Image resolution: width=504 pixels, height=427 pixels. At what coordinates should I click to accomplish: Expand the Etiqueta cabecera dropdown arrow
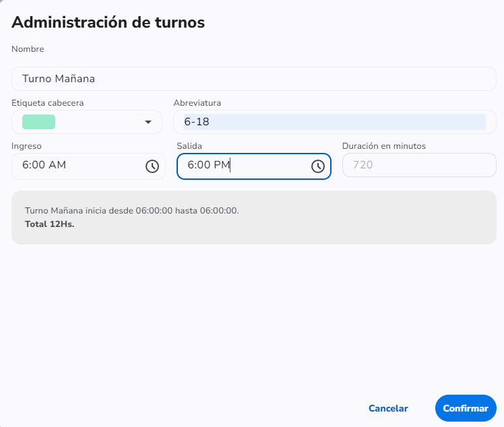pos(148,122)
